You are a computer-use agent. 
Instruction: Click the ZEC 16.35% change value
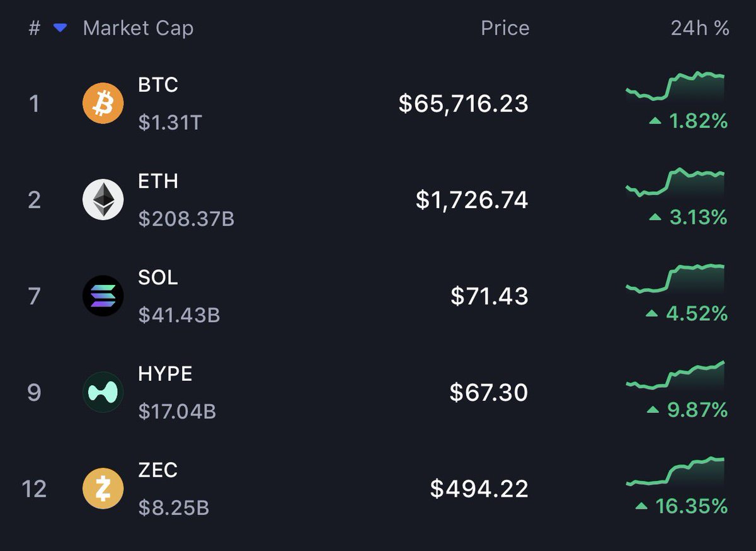682,506
